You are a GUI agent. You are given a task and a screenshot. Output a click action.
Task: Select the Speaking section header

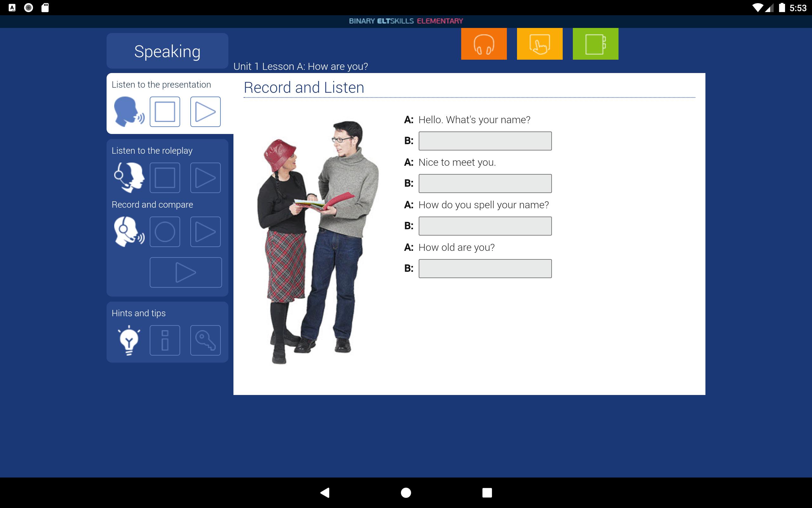pyautogui.click(x=167, y=51)
